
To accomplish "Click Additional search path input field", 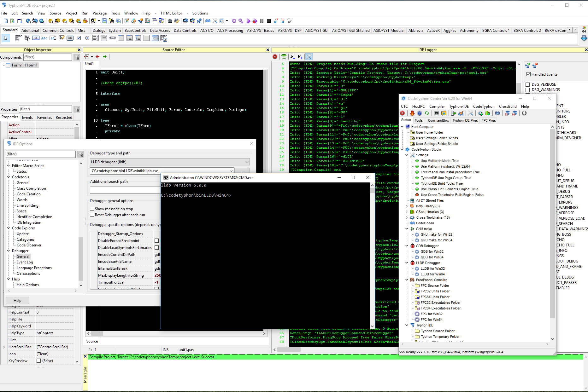I will pos(126,190).
